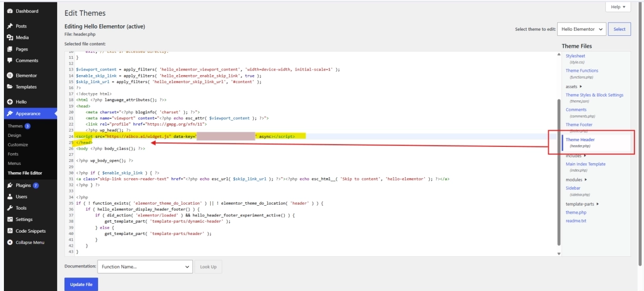Screen dimensions: 644x291
Task: Click the Code Snippets menu label
Action: click(x=31, y=231)
